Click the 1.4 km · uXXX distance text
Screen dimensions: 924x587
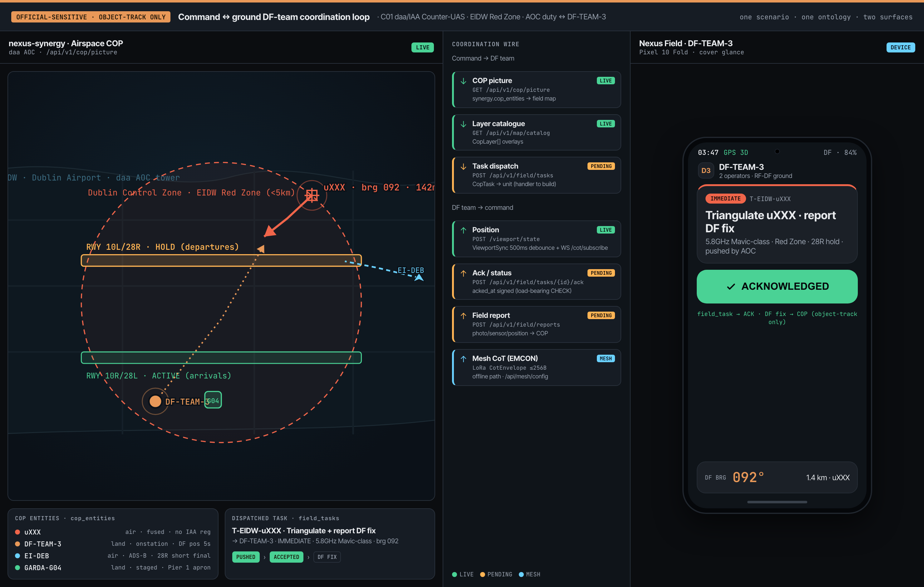[828, 478]
